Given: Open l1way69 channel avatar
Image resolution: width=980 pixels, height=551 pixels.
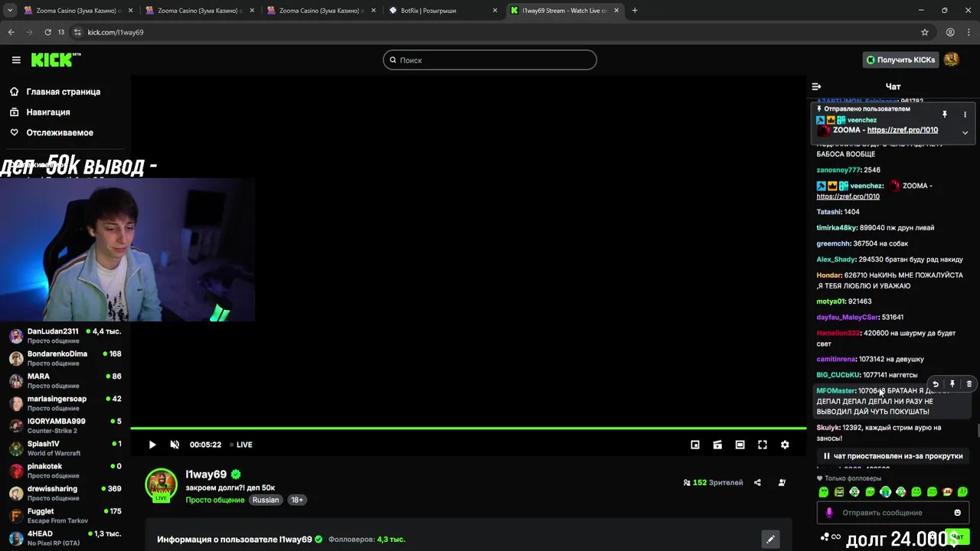Looking at the screenshot, I should [162, 485].
